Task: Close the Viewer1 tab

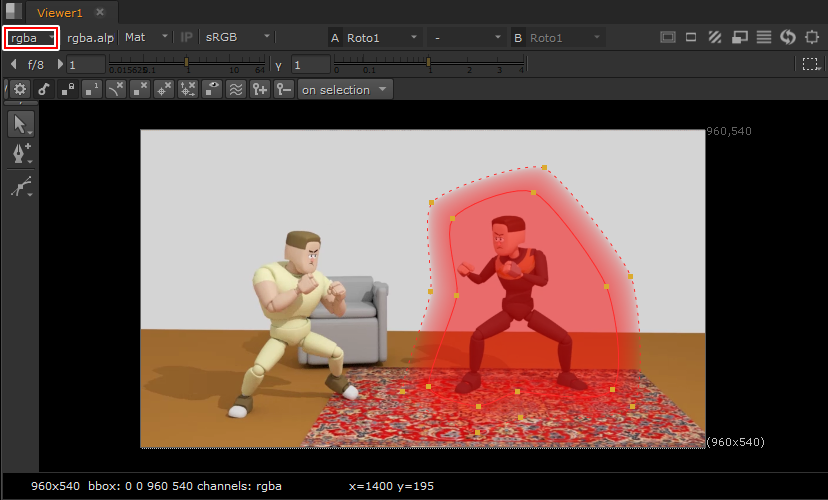Action: point(100,12)
